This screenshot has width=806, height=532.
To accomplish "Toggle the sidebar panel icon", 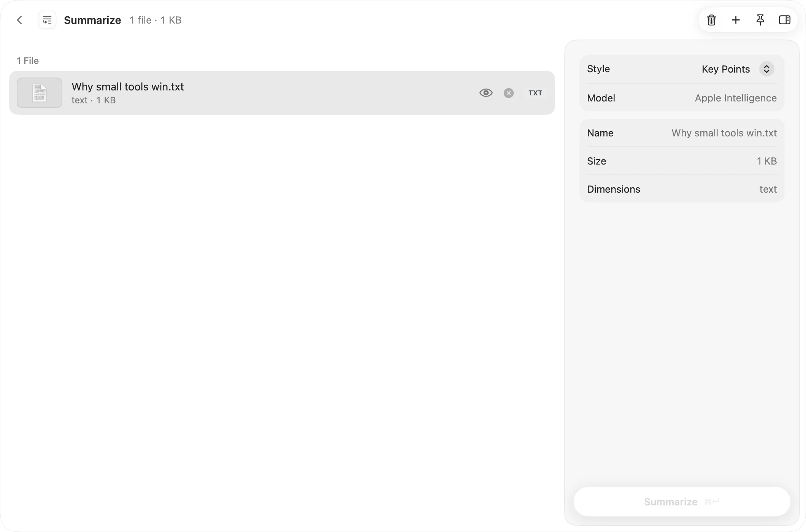I will (785, 20).
